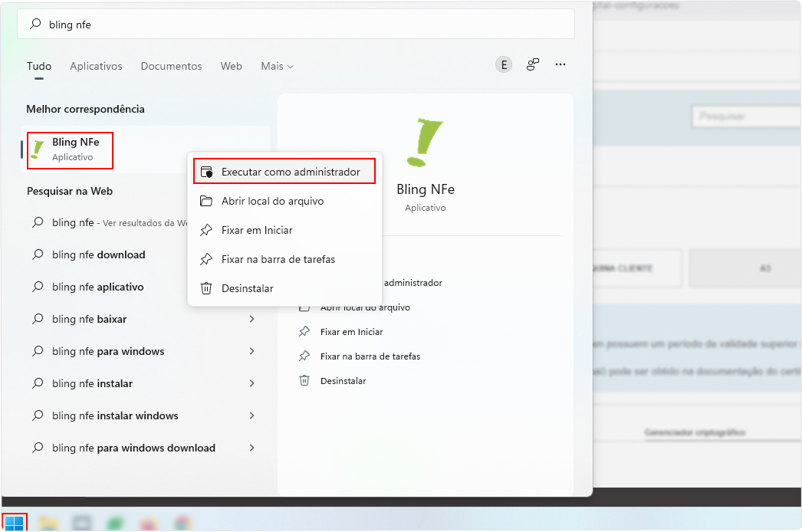Click the large Bling NFe logo in preview pane

tap(425, 143)
